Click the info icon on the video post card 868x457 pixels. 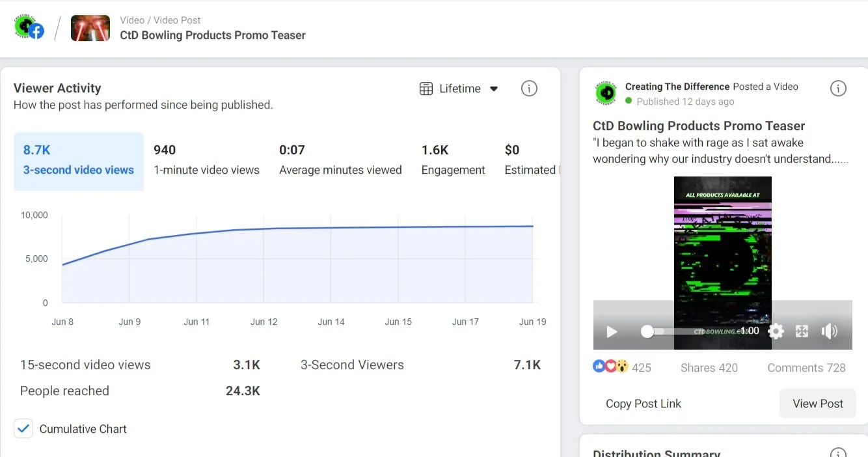(x=838, y=88)
